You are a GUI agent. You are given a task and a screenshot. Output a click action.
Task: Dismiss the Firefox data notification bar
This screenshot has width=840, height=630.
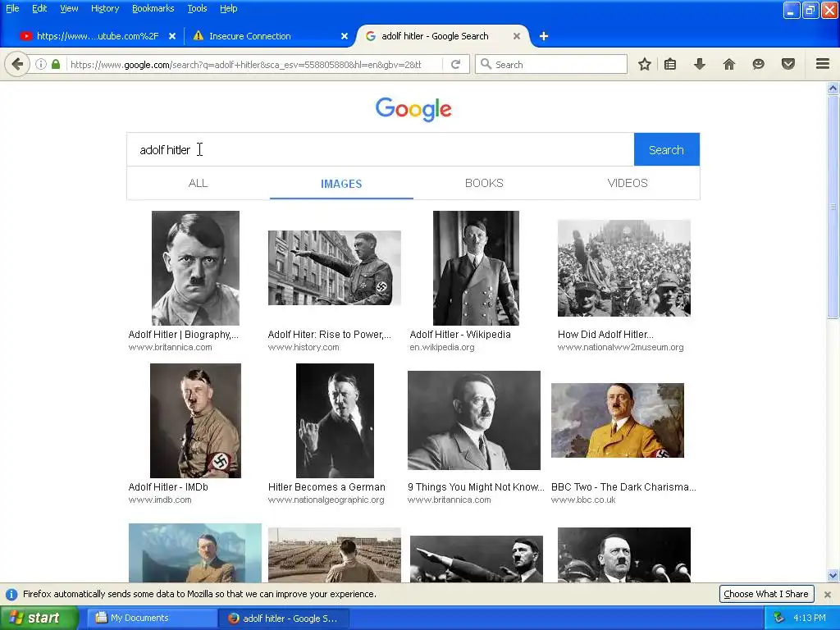(x=828, y=594)
